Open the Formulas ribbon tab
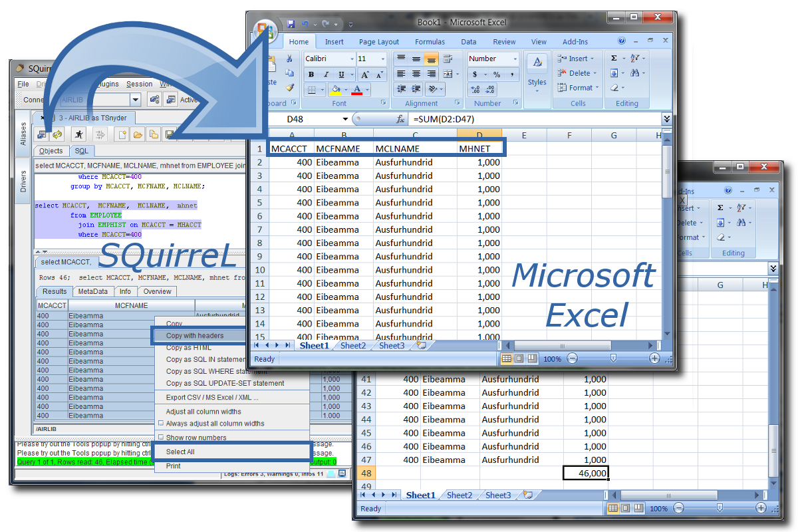 pyautogui.click(x=430, y=41)
